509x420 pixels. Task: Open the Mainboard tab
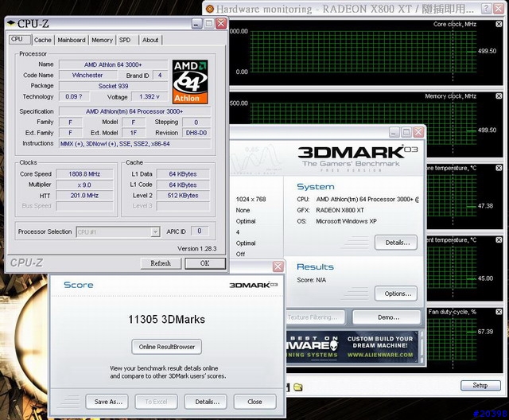(72, 40)
